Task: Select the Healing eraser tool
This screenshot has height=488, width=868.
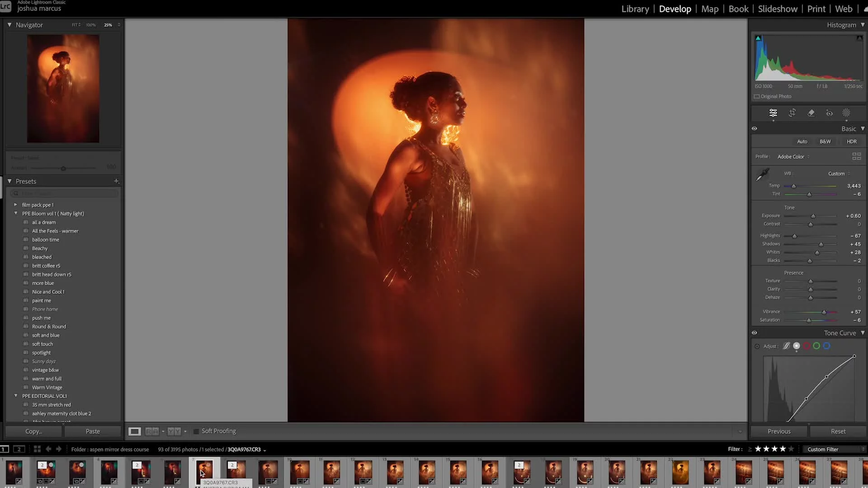Action: pos(811,113)
